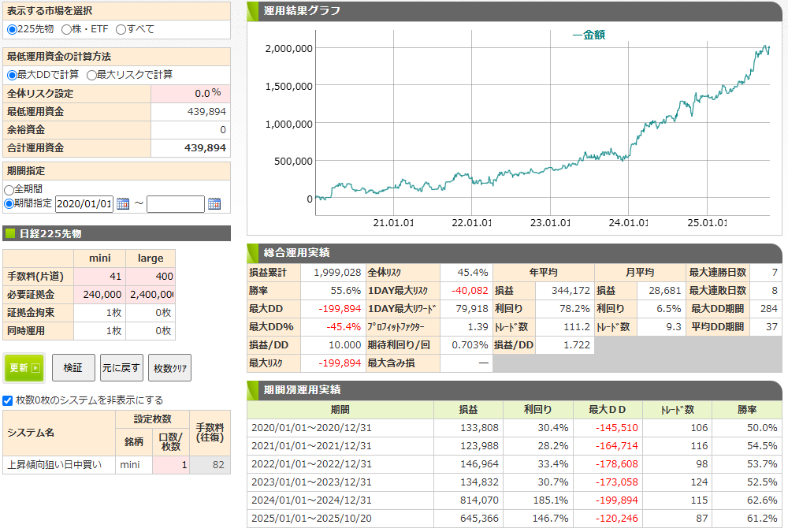Edit 口数/枚数 for 上昇傾向狙い日中買い
Image resolution: width=788 pixels, height=532 pixels.
[x=170, y=465]
